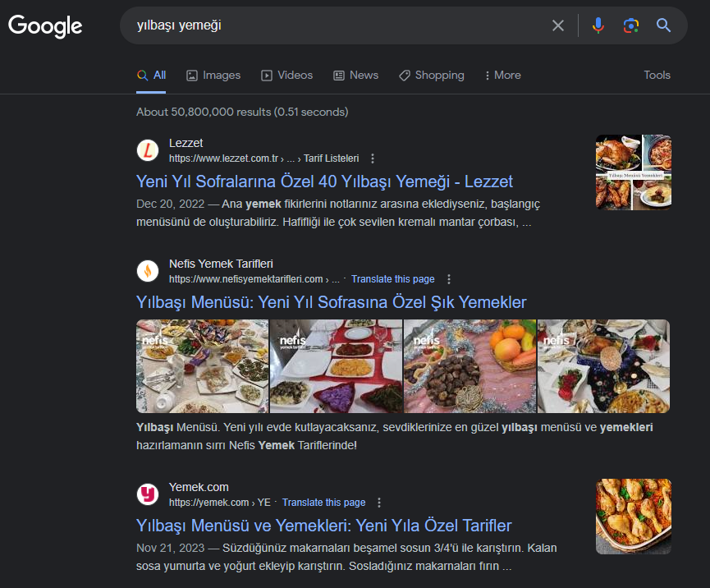
Task: Clear the search query with X
Action: pos(558,25)
